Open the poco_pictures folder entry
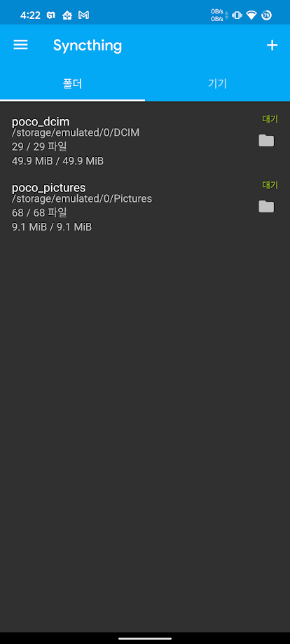 coord(145,206)
